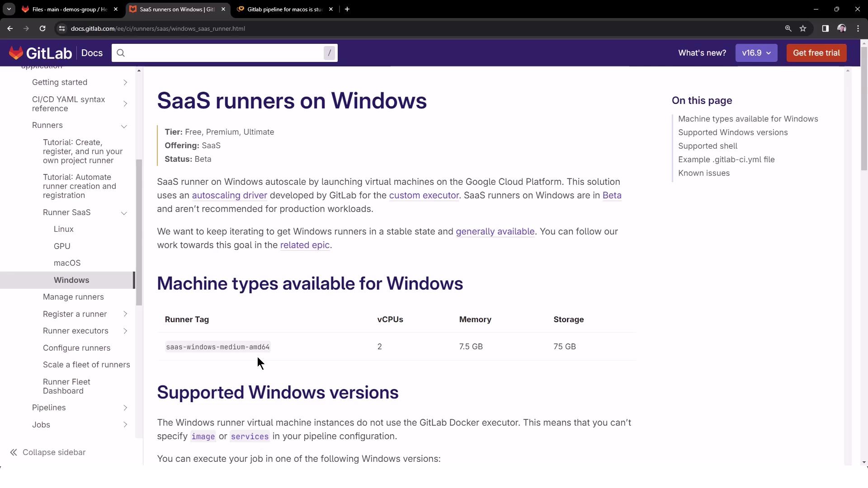This screenshot has width=868, height=488.
Task: Open the Chrome three-dot menu
Action: [858, 28]
